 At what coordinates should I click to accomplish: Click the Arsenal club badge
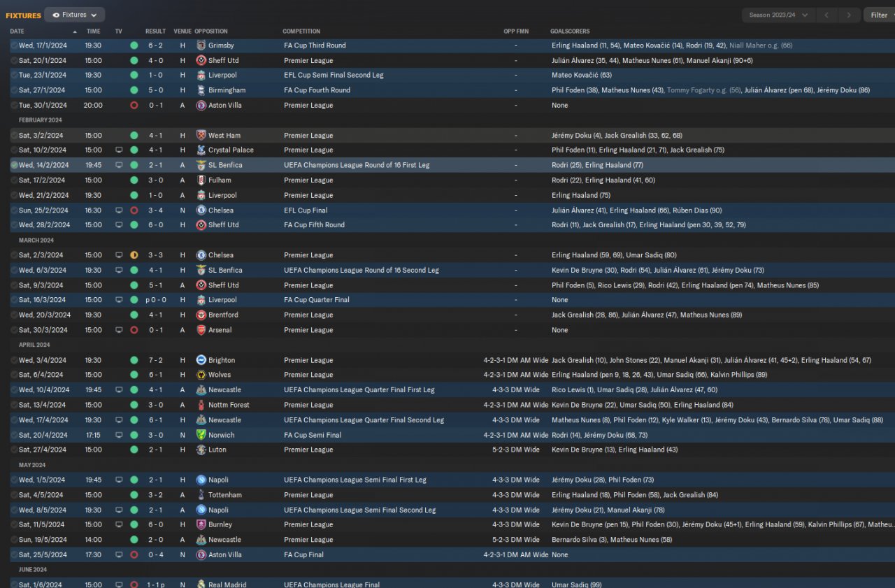[x=201, y=330]
